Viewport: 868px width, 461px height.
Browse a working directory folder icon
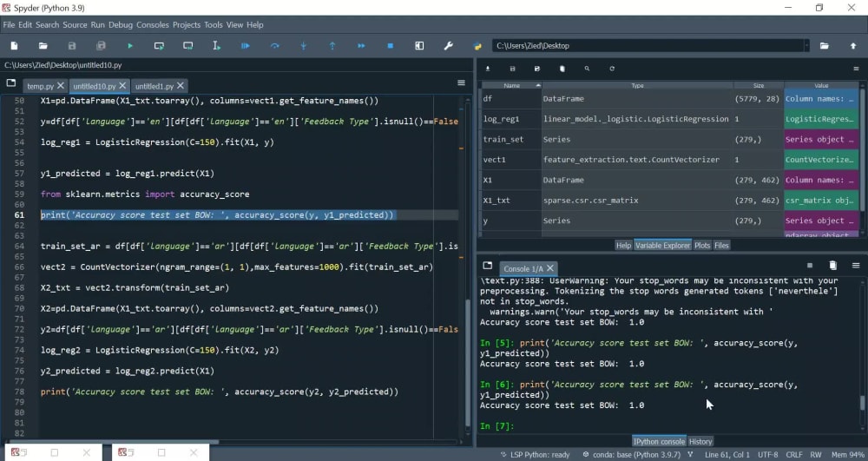[x=825, y=46]
